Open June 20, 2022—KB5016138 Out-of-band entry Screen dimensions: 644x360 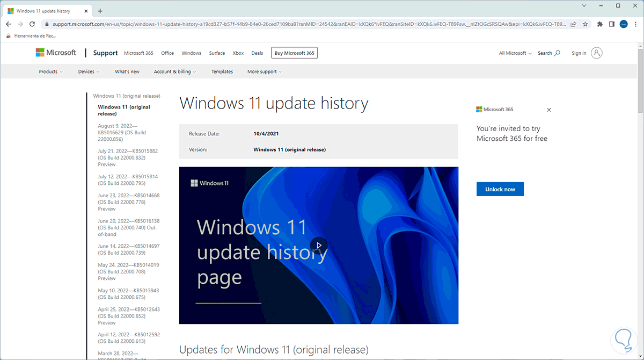point(129,227)
